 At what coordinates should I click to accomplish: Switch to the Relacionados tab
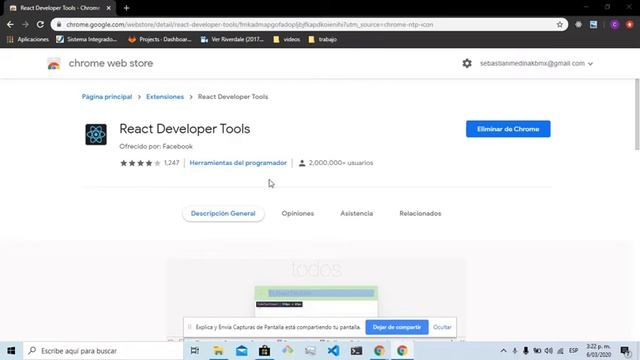click(420, 213)
